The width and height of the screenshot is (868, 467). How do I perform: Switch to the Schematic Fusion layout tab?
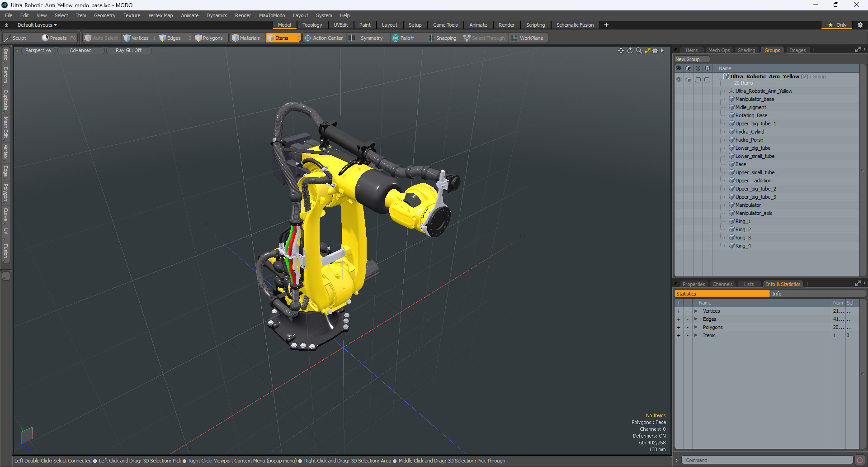575,25
